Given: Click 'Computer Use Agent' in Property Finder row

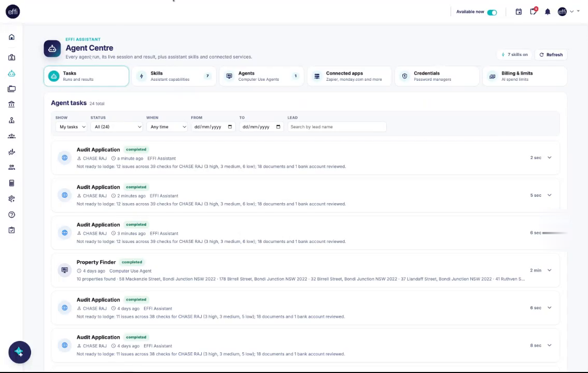Looking at the screenshot, I should [131, 271].
